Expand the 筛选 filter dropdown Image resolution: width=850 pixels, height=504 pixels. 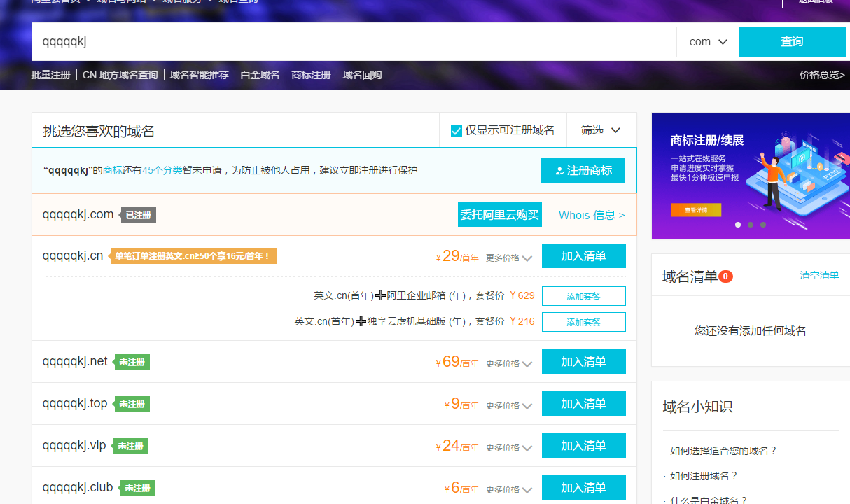pyautogui.click(x=601, y=130)
